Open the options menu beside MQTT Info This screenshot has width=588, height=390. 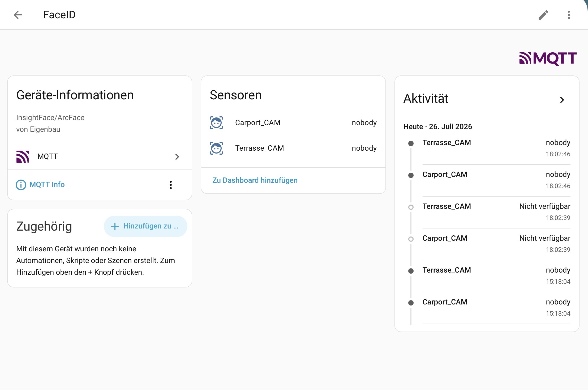(x=171, y=185)
